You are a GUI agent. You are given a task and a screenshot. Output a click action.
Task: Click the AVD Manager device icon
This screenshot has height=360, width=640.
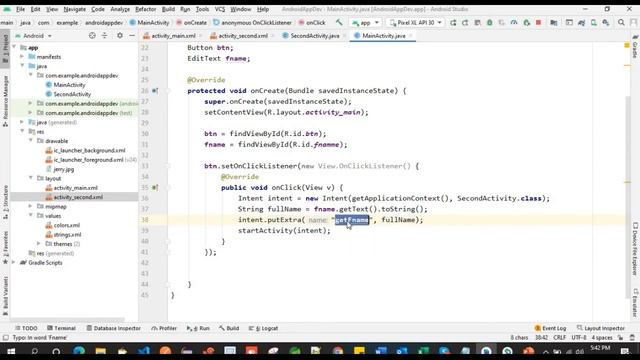point(593,23)
